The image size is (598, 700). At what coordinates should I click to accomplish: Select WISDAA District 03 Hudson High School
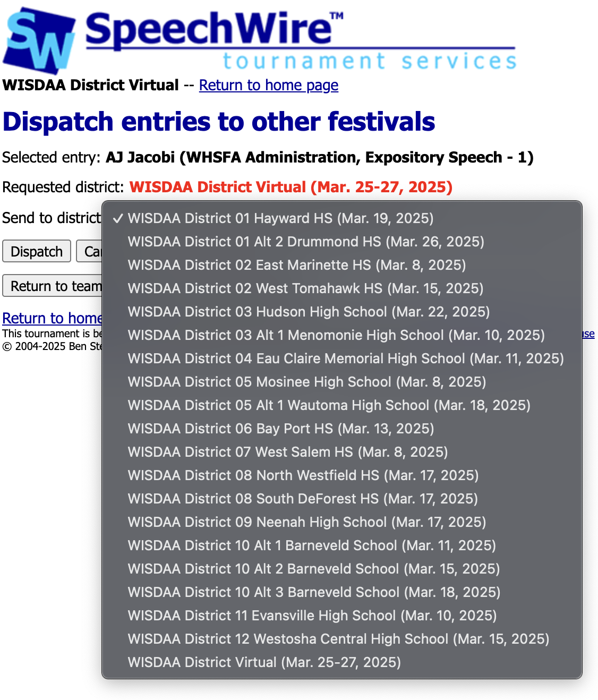pos(309,312)
